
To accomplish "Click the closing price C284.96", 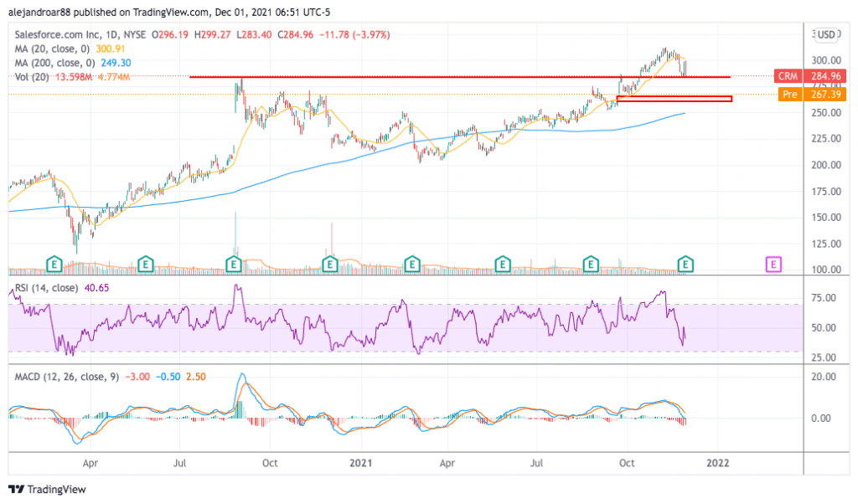I will (296, 34).
